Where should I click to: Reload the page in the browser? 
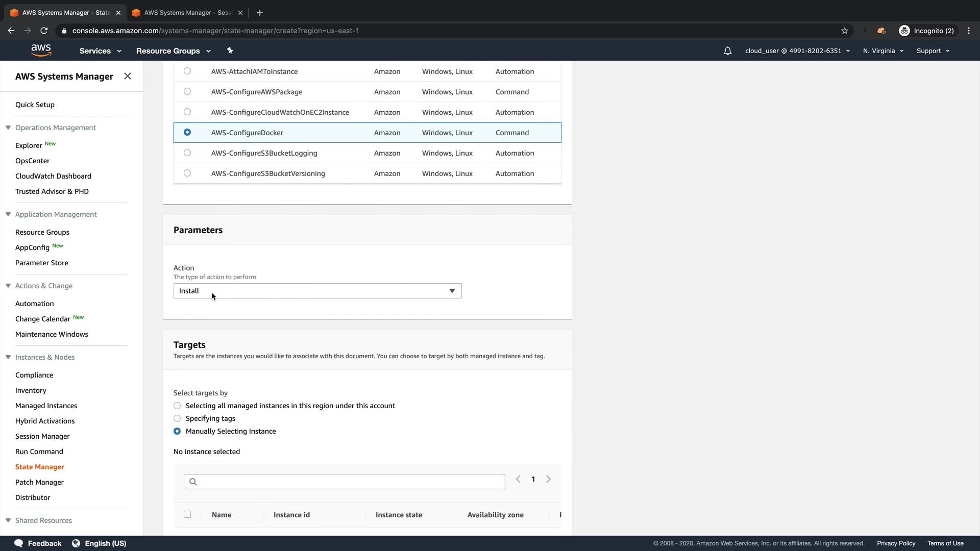[x=44, y=31]
